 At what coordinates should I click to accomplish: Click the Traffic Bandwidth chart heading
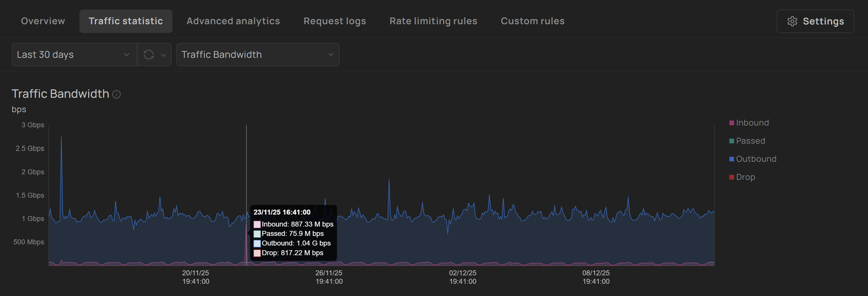(60, 94)
